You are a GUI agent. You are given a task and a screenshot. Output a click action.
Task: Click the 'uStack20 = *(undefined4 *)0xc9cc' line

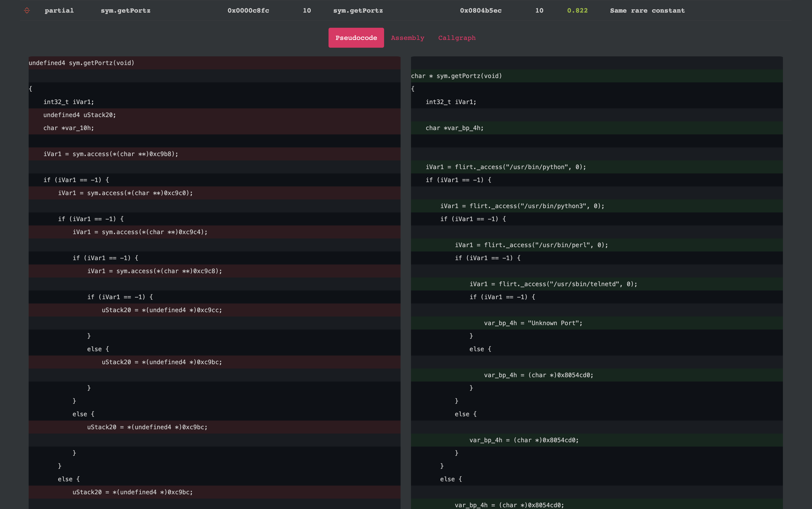pos(162,310)
